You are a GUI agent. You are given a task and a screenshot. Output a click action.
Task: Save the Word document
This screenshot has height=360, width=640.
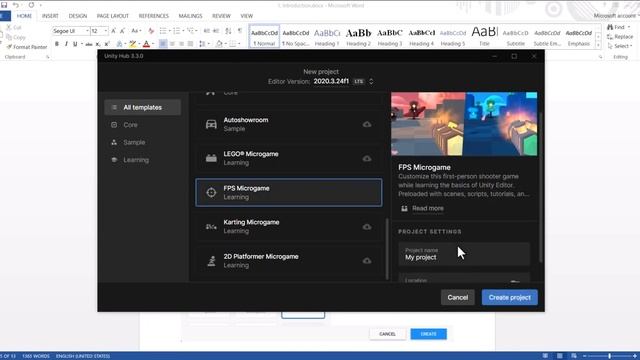tap(4, 5)
